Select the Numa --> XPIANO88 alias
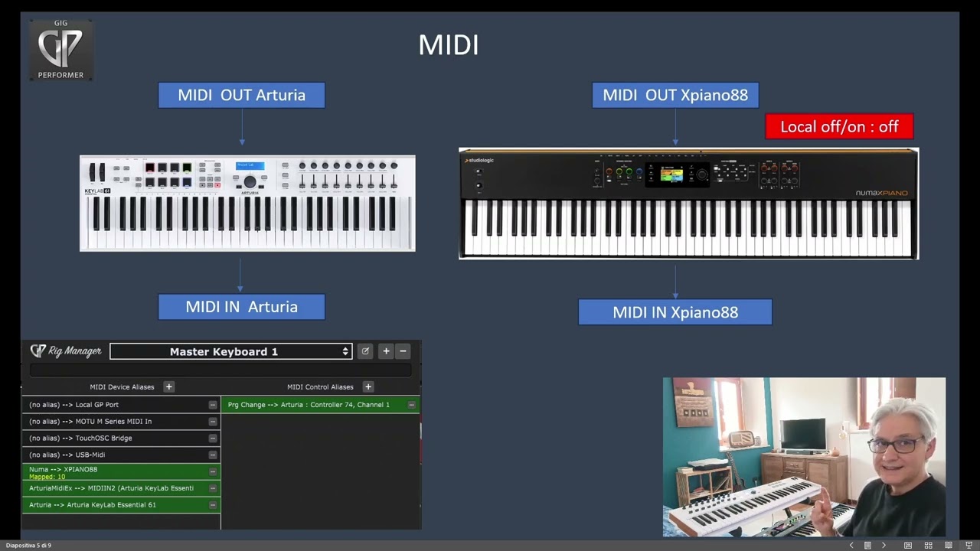 [x=122, y=472]
